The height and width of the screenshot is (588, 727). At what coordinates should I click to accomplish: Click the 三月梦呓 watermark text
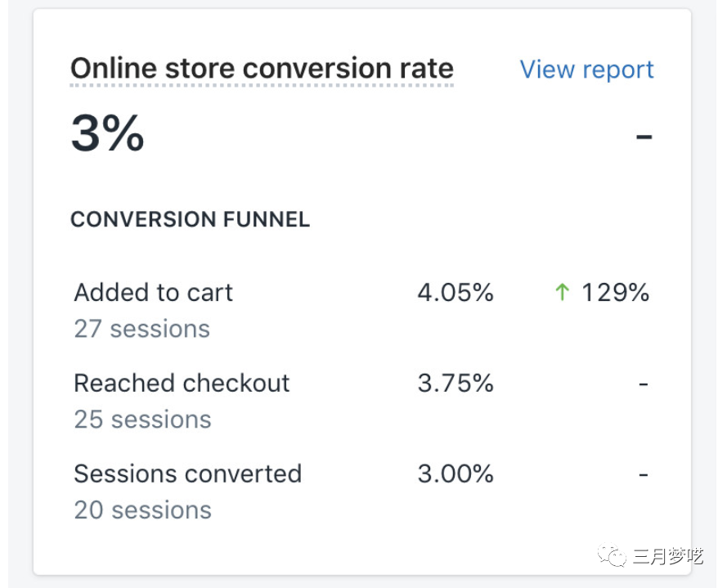click(x=667, y=557)
